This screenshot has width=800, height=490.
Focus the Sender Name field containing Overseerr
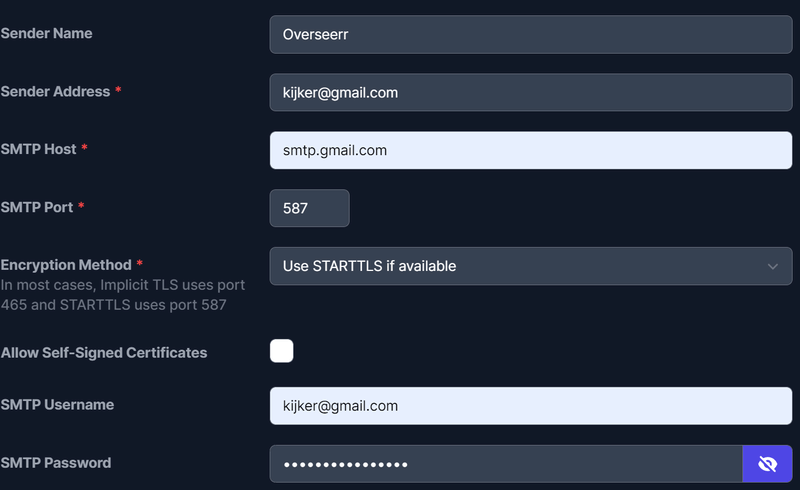(530, 34)
